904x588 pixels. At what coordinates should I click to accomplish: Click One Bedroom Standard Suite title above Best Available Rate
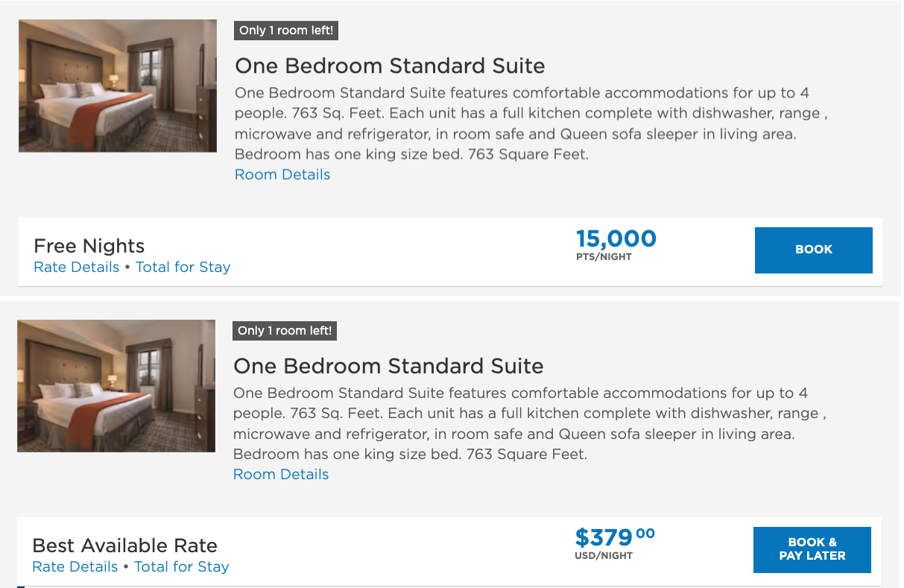(x=388, y=366)
